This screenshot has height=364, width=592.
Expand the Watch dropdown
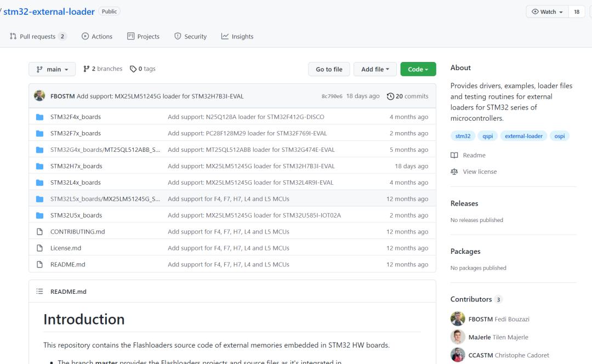(547, 12)
